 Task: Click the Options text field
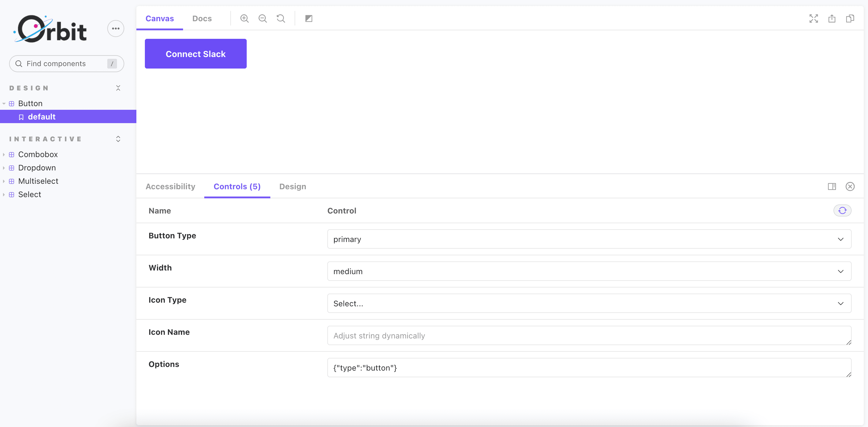[x=589, y=367]
